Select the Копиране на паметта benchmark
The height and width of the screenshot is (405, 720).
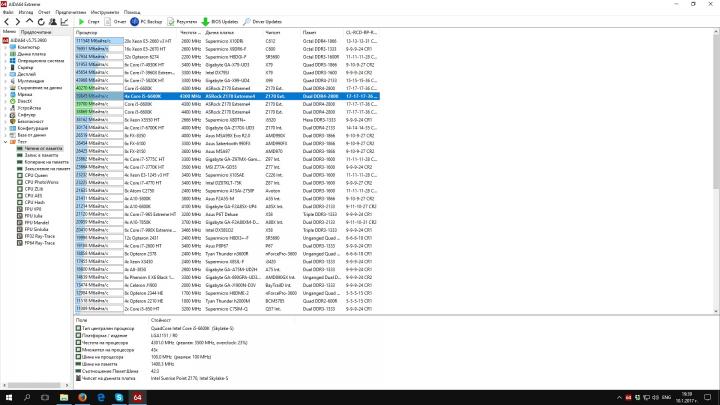(46, 162)
